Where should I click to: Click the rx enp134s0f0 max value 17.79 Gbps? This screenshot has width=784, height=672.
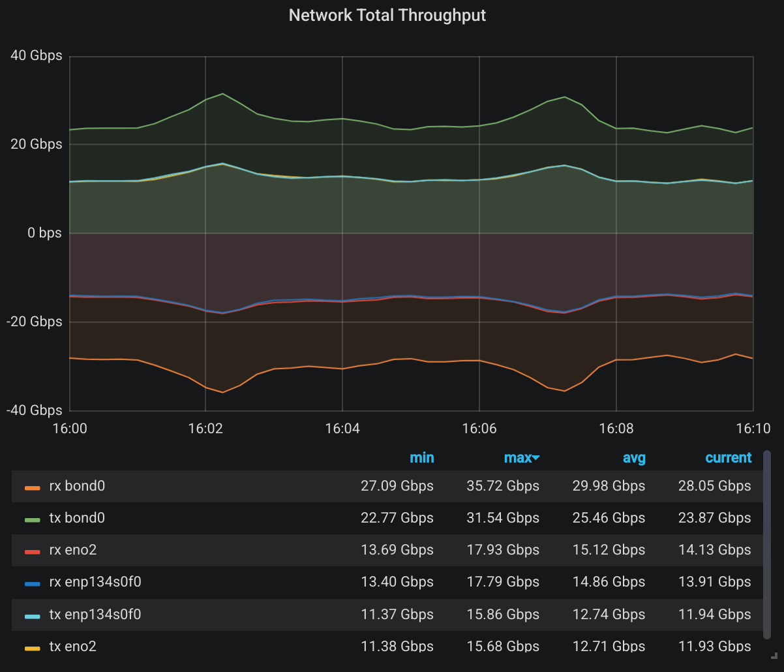point(503,582)
